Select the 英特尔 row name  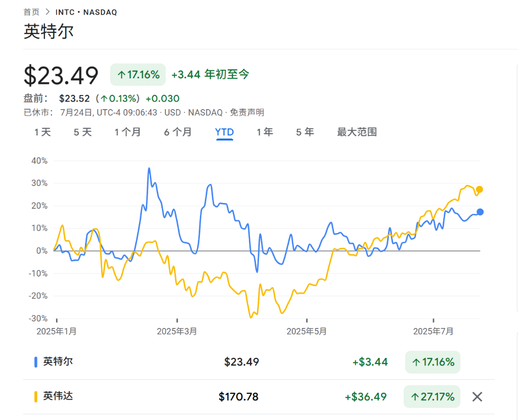click(58, 361)
